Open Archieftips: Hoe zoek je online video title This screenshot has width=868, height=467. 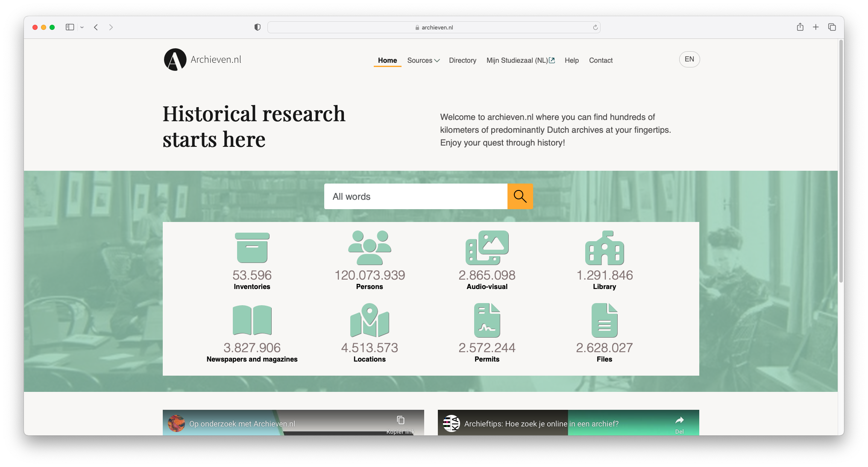(541, 424)
